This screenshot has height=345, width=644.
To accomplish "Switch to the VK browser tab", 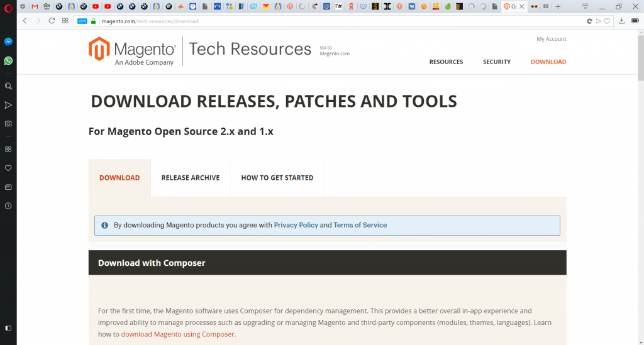I will pos(411,6).
